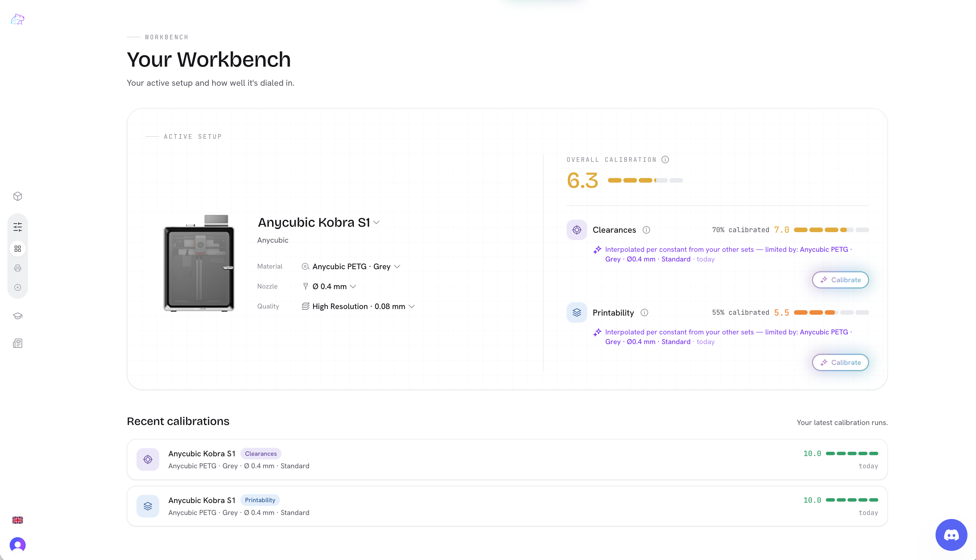This screenshot has width=976, height=560.
Task: Expand the Anycubic Kobra S1 printer dropdown
Action: point(319,222)
